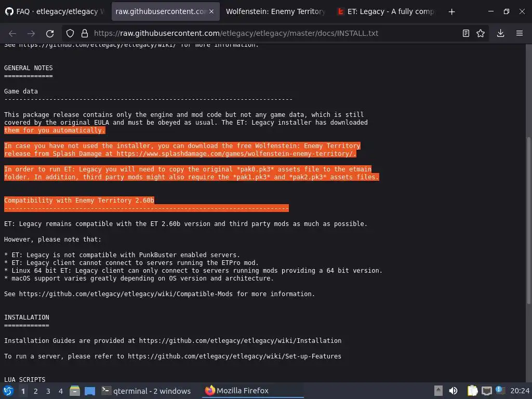Click 'This package release contains only' line
532x399 pixels.
point(184,115)
